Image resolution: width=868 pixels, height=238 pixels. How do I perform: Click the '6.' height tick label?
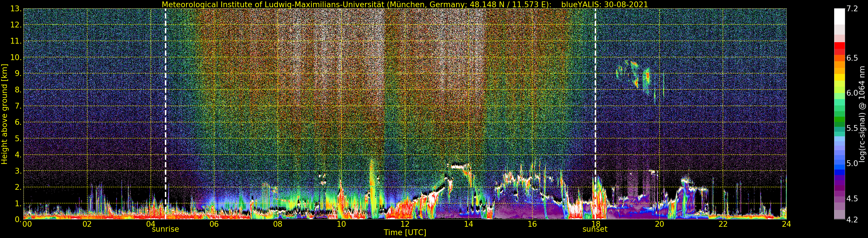click(18, 122)
